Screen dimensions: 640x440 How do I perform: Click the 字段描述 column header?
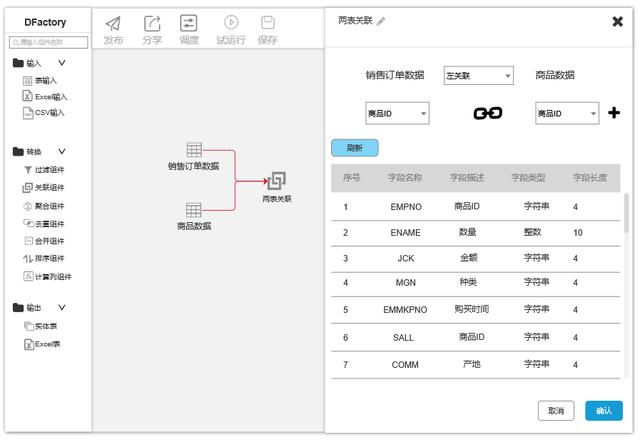point(467,178)
